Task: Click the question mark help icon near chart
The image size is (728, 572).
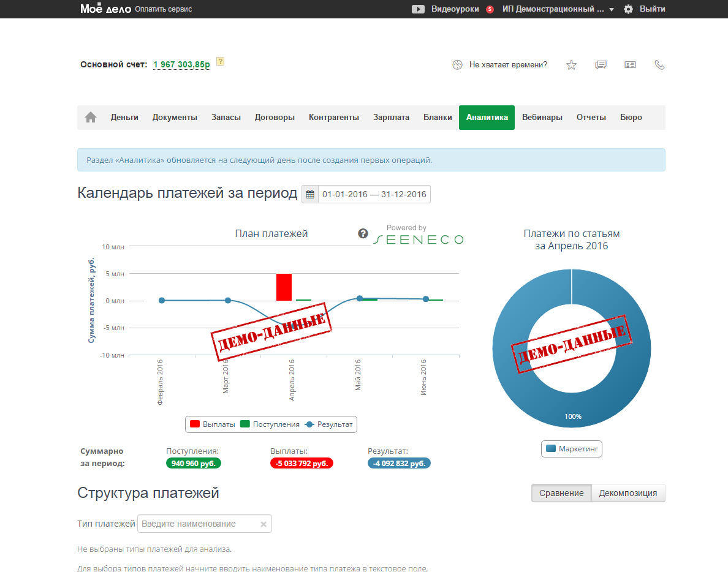Action: coord(363,234)
